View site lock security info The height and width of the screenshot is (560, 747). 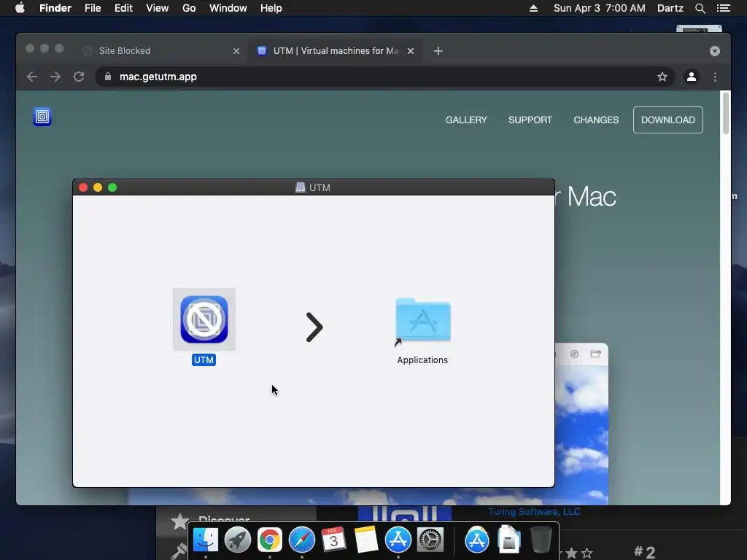click(x=108, y=77)
